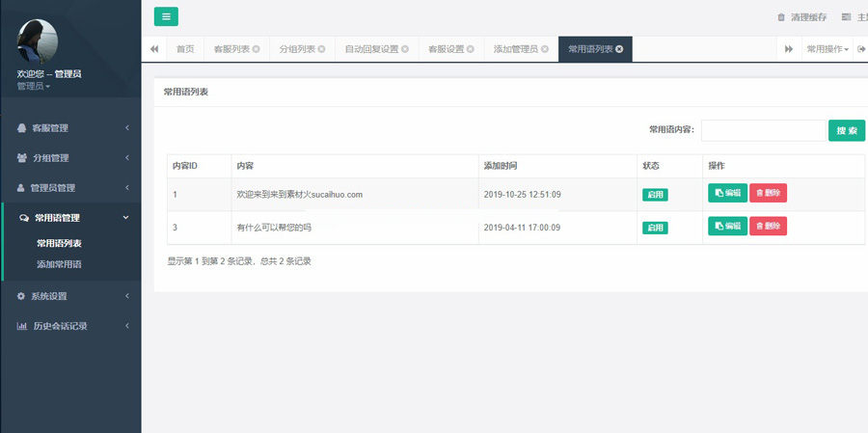Toggle 启用 status for row ID 3
Image resolution: width=868 pixels, height=433 pixels.
pos(655,228)
